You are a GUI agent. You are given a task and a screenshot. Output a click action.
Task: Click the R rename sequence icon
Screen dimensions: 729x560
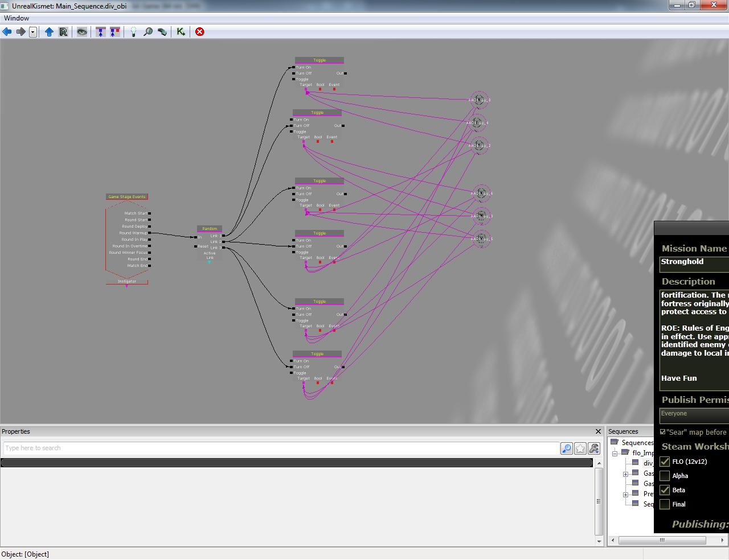(x=63, y=32)
